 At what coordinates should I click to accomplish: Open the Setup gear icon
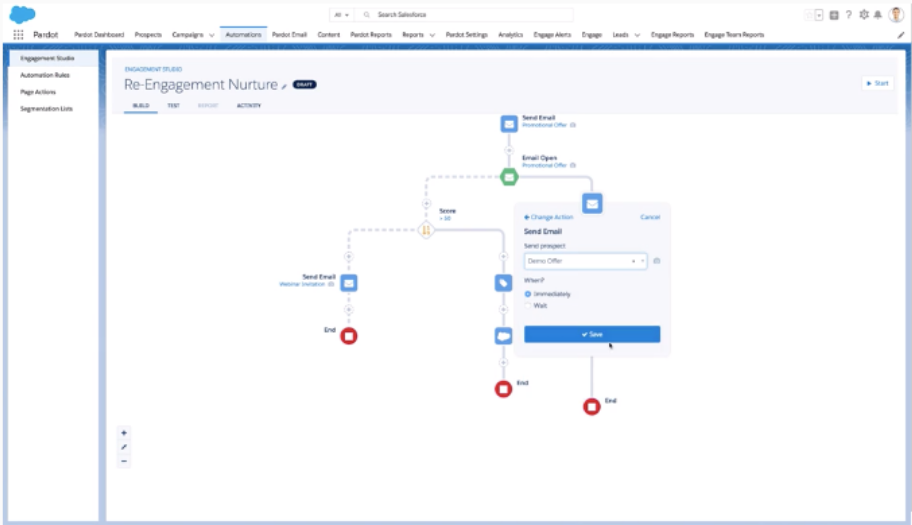pos(864,15)
